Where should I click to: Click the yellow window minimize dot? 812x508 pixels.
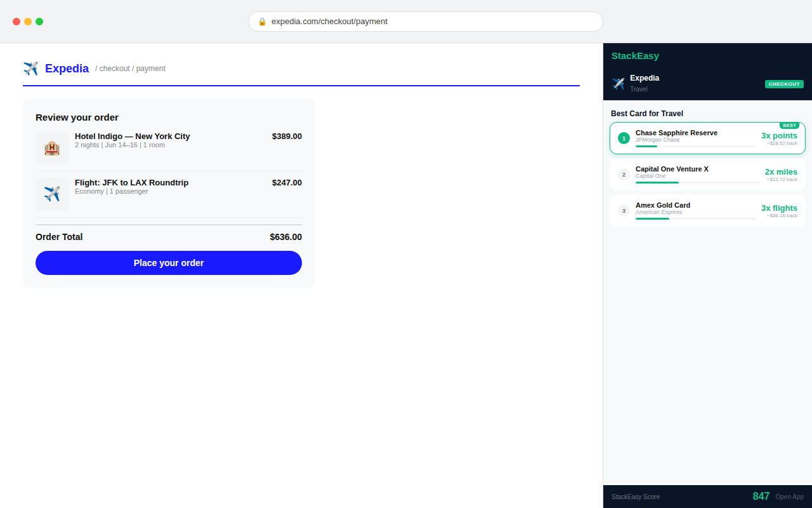pyautogui.click(x=28, y=22)
